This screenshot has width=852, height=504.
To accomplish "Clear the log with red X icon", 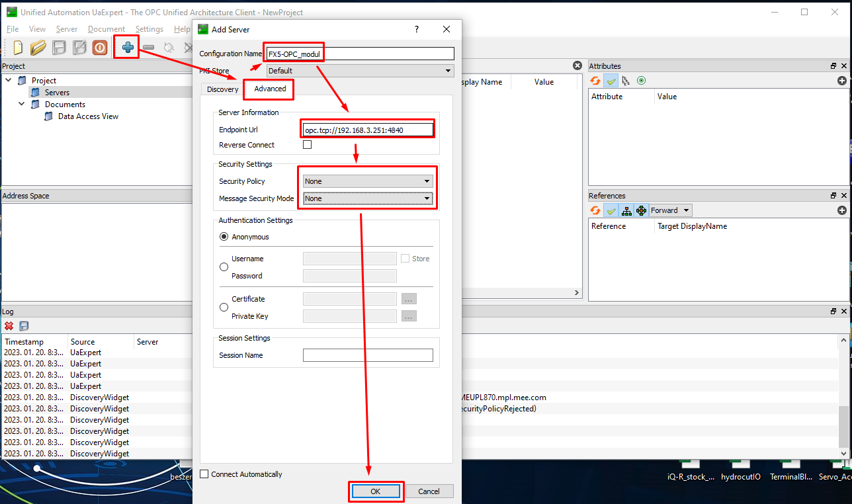I will [x=9, y=325].
